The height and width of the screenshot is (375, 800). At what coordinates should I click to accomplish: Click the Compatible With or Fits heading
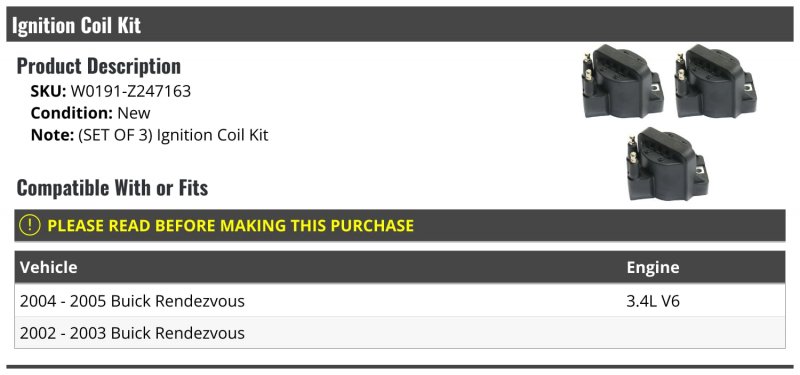(x=112, y=188)
